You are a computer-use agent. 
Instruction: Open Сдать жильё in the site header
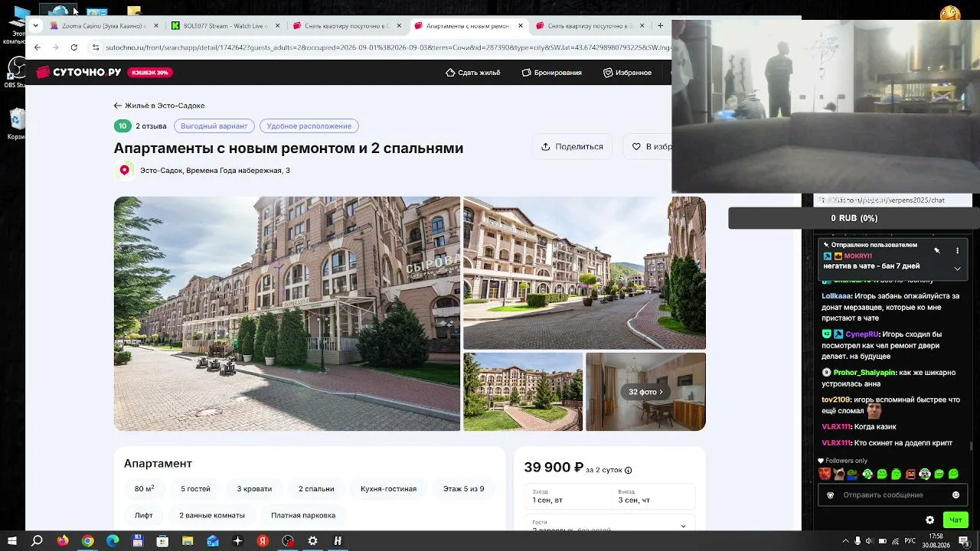473,73
